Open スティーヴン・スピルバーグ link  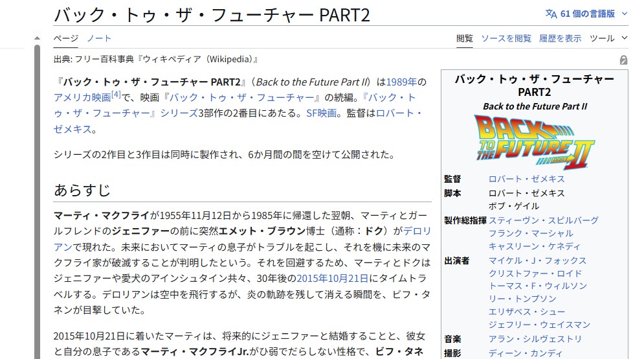point(543,220)
